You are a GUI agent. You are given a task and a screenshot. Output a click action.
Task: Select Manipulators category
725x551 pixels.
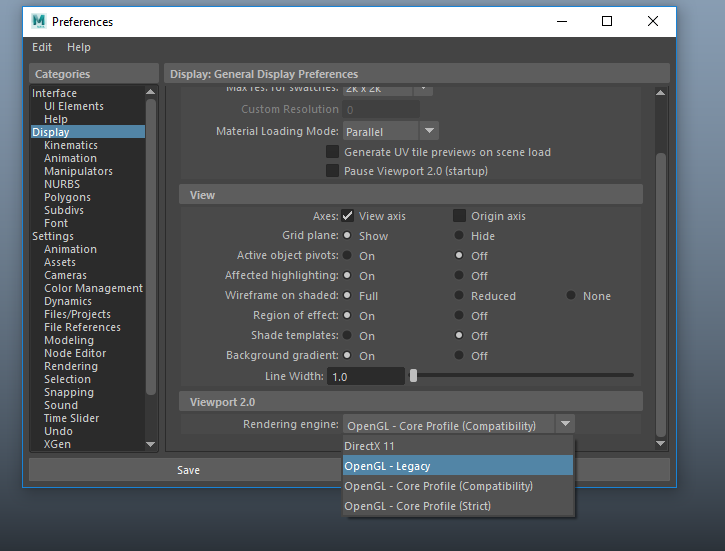pyautogui.click(x=78, y=171)
